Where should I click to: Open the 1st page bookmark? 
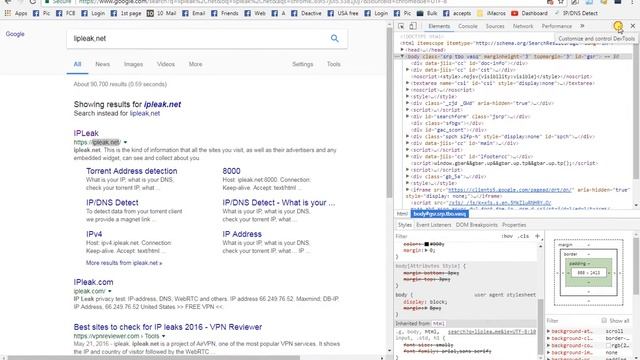[x=127, y=13]
